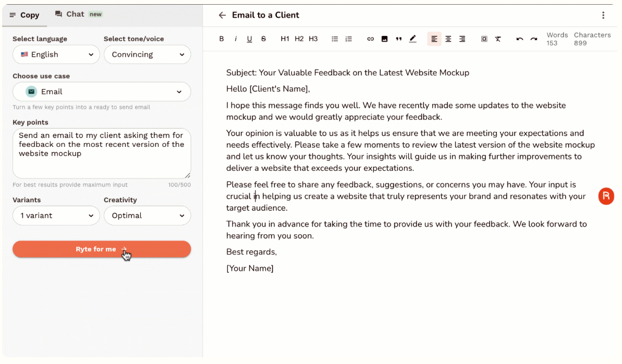The image size is (622, 364).
Task: Switch to the Chat tab
Action: 78,14
